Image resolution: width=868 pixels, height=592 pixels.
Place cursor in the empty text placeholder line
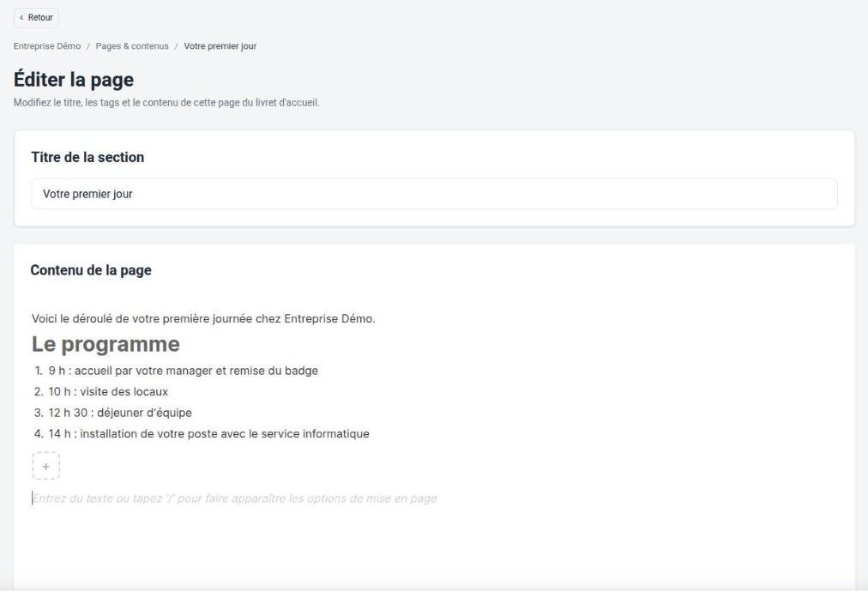[x=234, y=498]
